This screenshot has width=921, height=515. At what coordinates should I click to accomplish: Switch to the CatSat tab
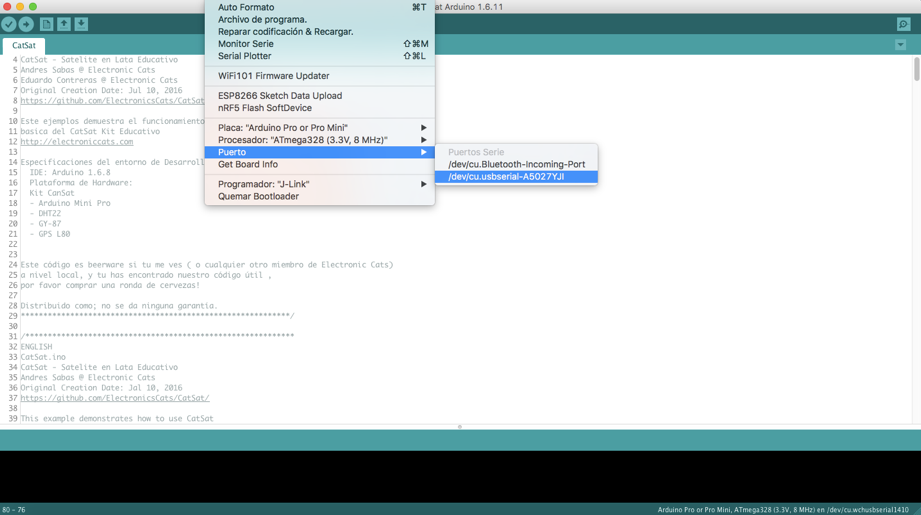pos(23,45)
